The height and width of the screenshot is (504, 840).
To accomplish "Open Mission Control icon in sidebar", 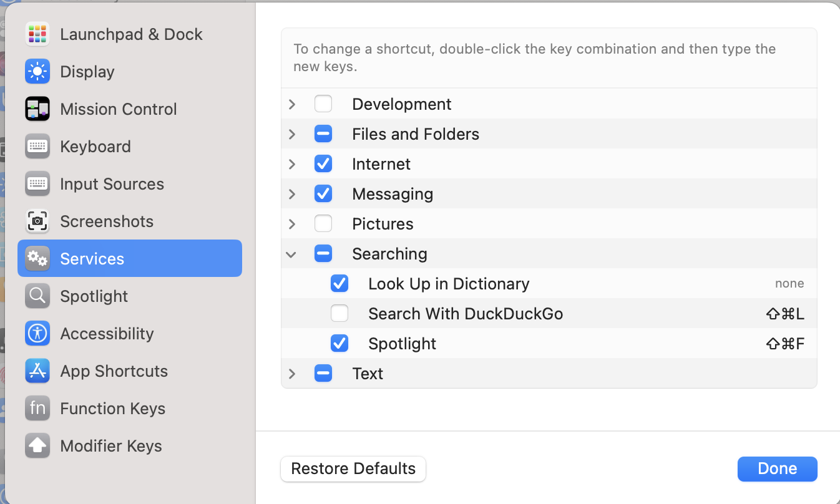I will point(37,109).
